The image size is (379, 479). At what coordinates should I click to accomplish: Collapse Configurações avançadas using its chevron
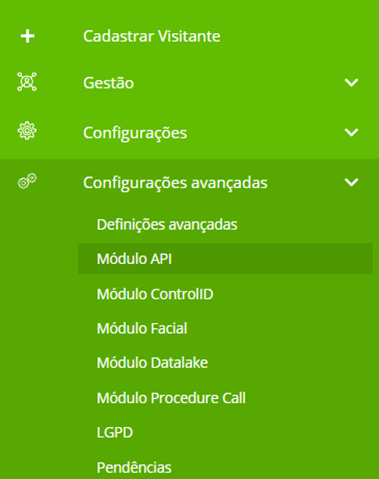point(351,182)
